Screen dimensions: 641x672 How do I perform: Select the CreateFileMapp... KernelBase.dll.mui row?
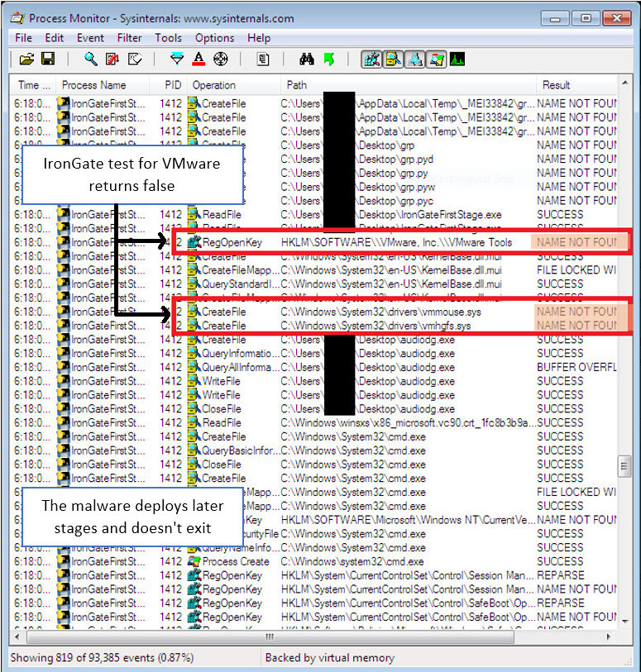click(314, 270)
